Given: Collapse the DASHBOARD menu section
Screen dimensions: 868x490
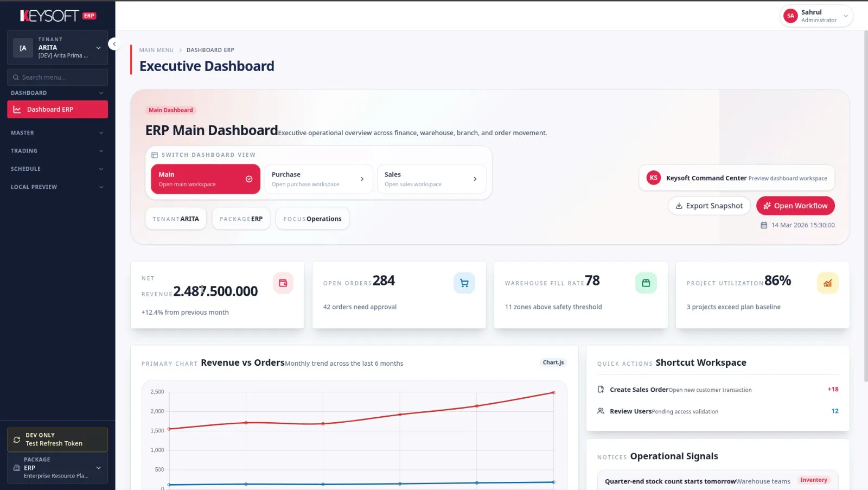Looking at the screenshot, I should tap(58, 93).
